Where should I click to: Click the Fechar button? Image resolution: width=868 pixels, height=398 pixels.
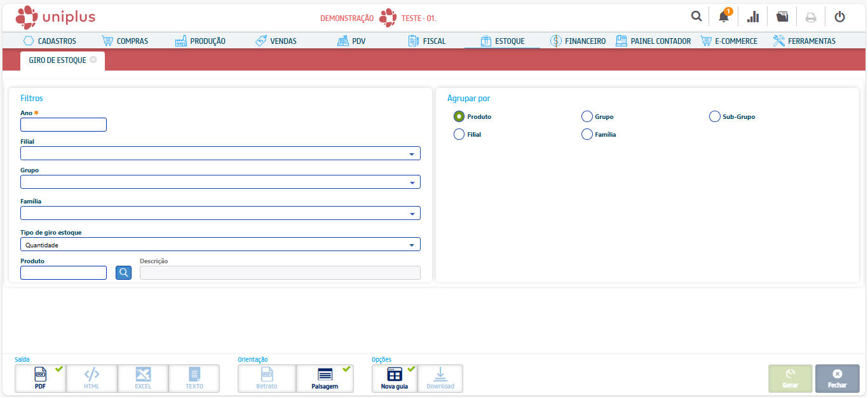coord(837,378)
